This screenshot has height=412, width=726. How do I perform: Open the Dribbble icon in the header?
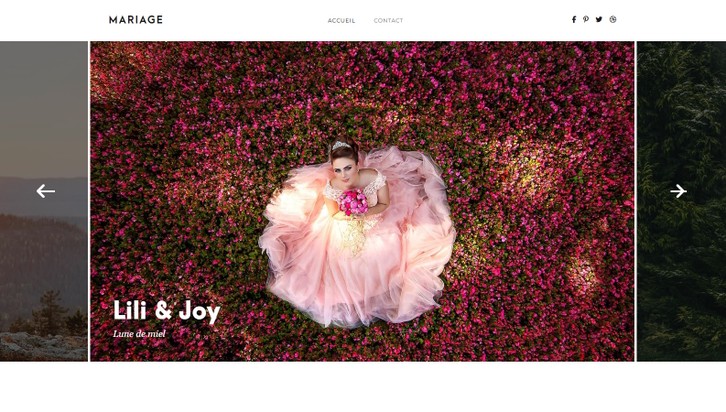[613, 19]
